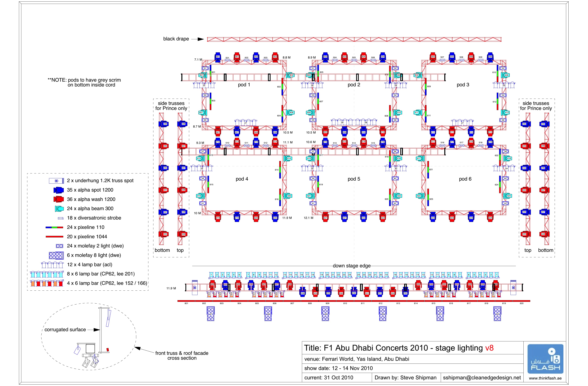Viewport: 588px width, 386px height.
Task: Select the '9.3 M' trim height
Action: 200,143
